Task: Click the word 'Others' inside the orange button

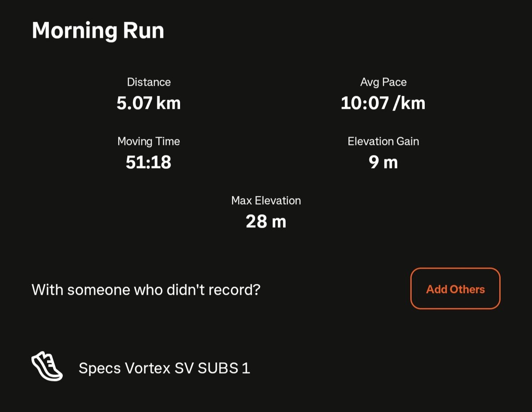Action: tap(467, 289)
